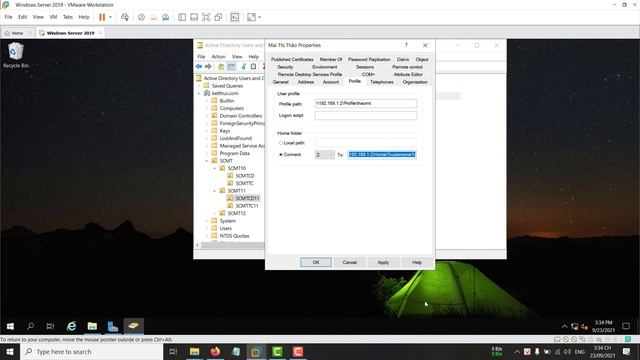Screen dimensions: 640x360
Task: Click Cancel in the Properties dialog
Action: coord(349,262)
